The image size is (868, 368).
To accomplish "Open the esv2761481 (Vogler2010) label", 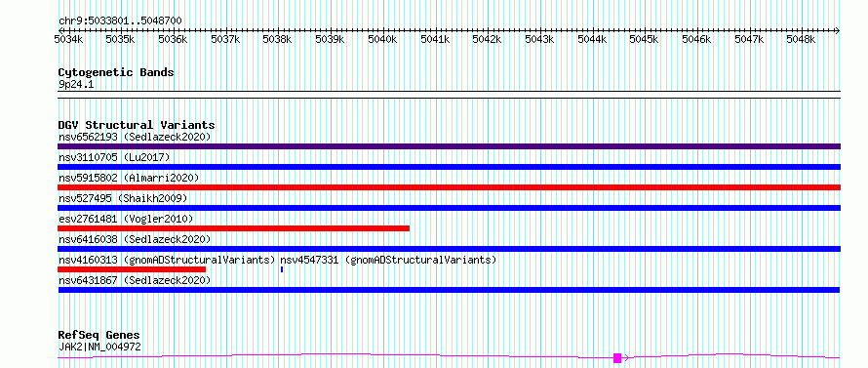I will pyautogui.click(x=126, y=219).
